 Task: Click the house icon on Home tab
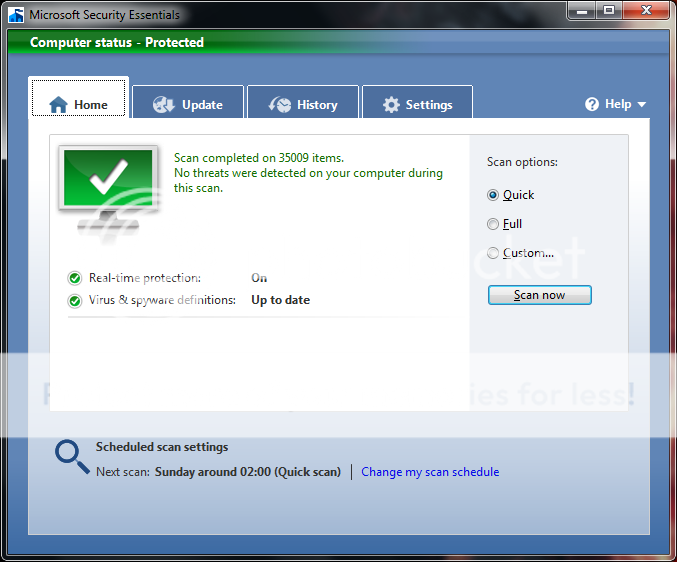point(58,104)
